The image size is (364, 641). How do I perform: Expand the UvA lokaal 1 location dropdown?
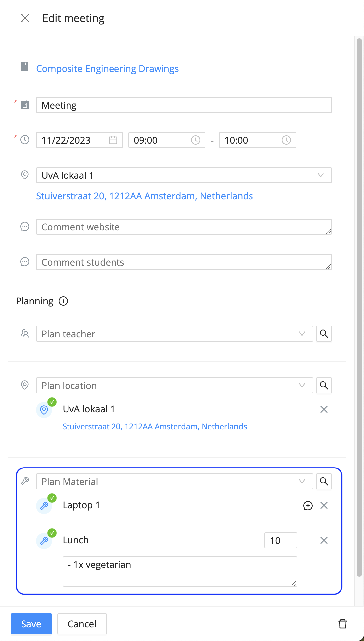click(184, 175)
